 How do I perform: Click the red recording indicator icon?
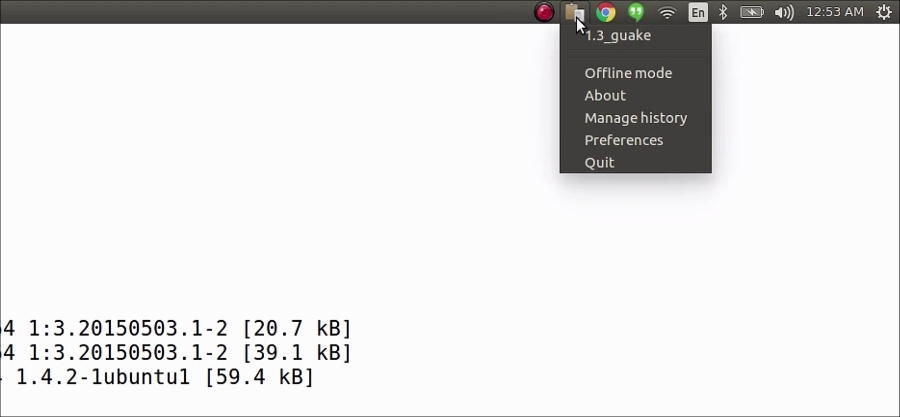click(544, 12)
